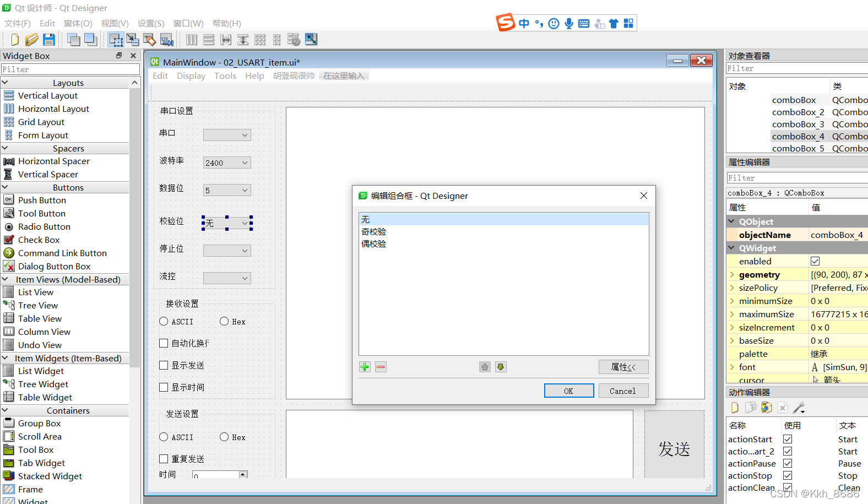This screenshot has height=504, width=868.
Task: Expand the geometry property row
Action: [732, 274]
